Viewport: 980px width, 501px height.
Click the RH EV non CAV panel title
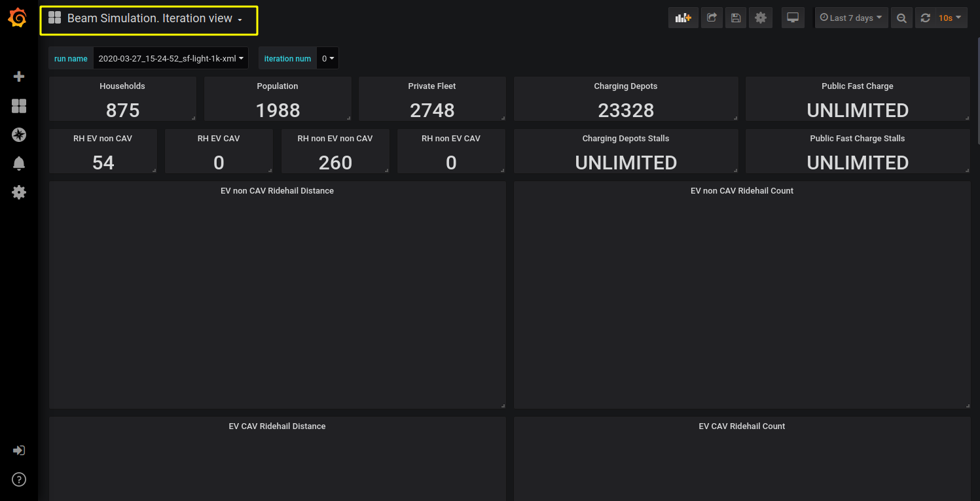(103, 138)
